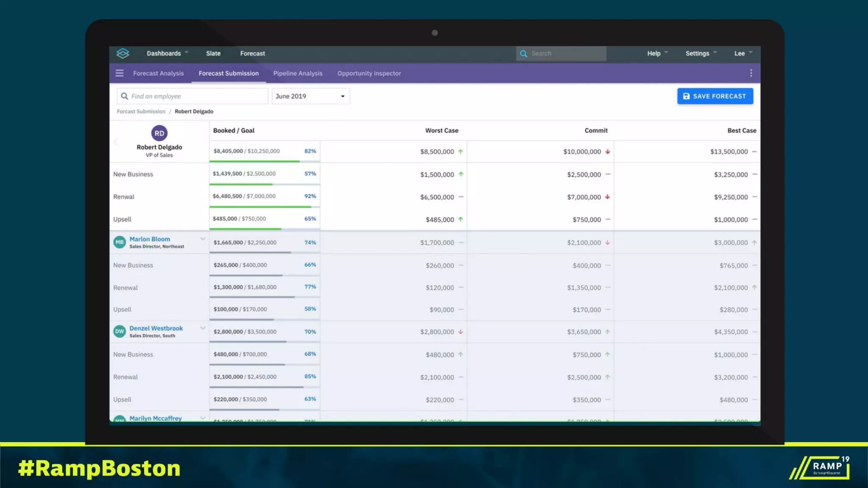868x488 pixels.
Task: Collapse Denzel Westbrook's row chevron
Action: point(203,328)
